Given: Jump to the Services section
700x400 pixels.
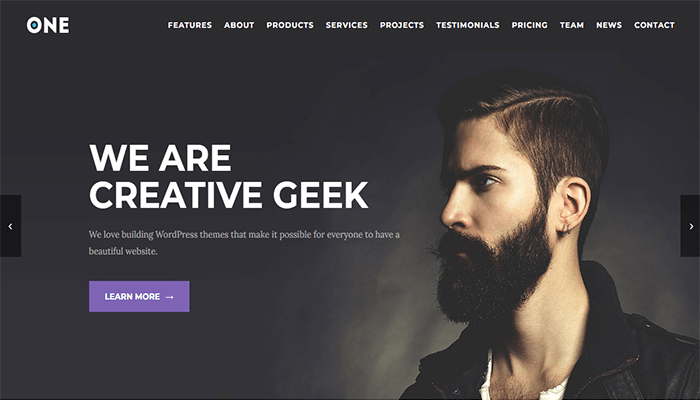Looking at the screenshot, I should point(346,25).
